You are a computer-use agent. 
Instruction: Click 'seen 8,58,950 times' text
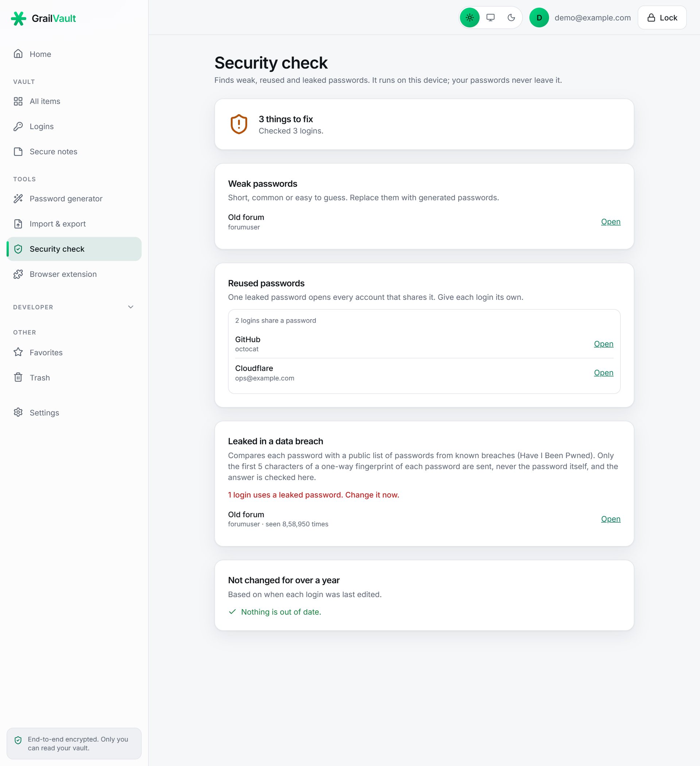click(x=297, y=524)
